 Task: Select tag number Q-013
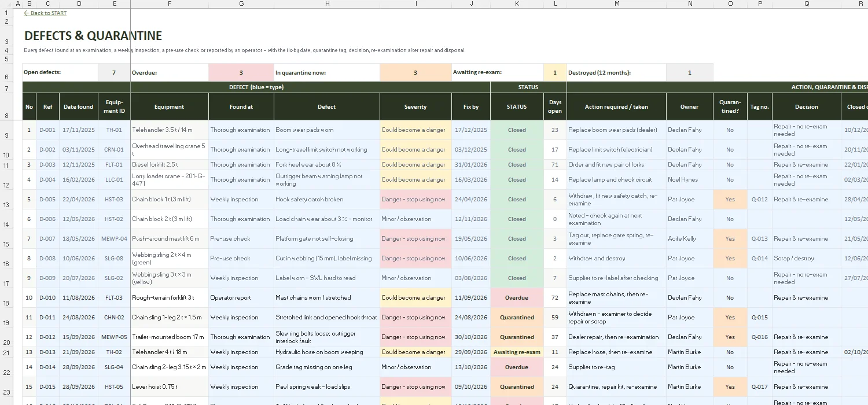760,239
